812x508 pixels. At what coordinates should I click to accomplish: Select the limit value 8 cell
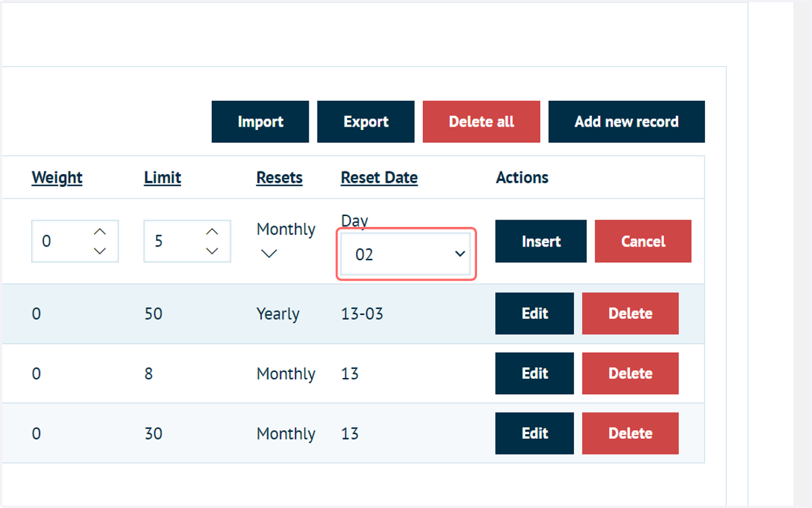tap(149, 374)
